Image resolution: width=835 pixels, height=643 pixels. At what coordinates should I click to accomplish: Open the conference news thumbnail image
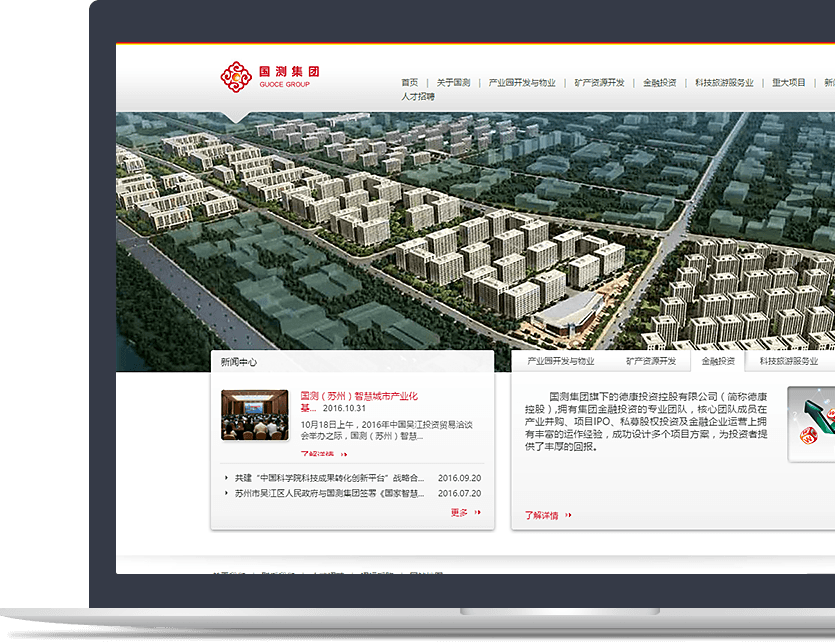pyautogui.click(x=255, y=415)
